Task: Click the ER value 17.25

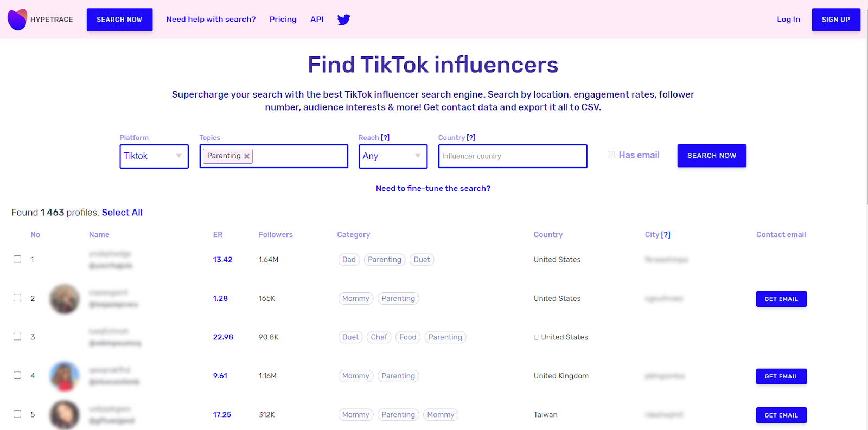Action: click(222, 415)
